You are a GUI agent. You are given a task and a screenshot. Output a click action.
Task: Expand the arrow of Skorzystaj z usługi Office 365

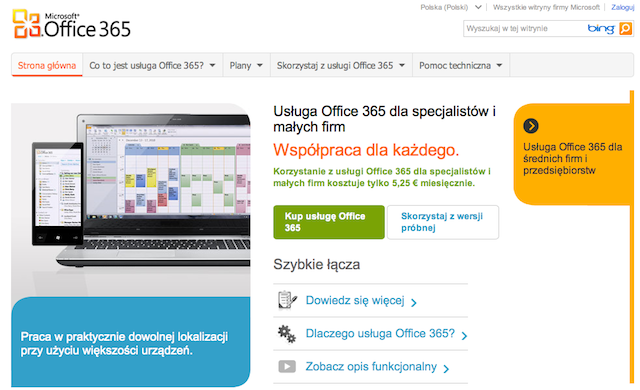402,65
